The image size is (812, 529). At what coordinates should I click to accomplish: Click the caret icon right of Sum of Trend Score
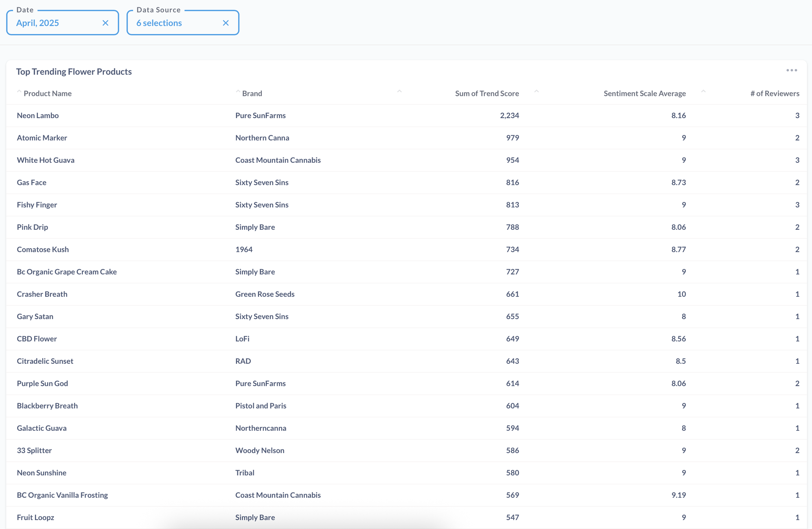click(536, 92)
